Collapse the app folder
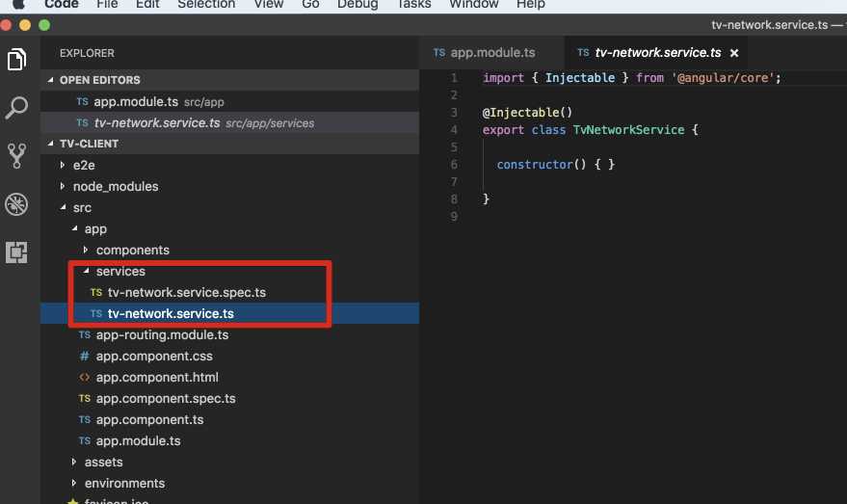 coord(74,228)
